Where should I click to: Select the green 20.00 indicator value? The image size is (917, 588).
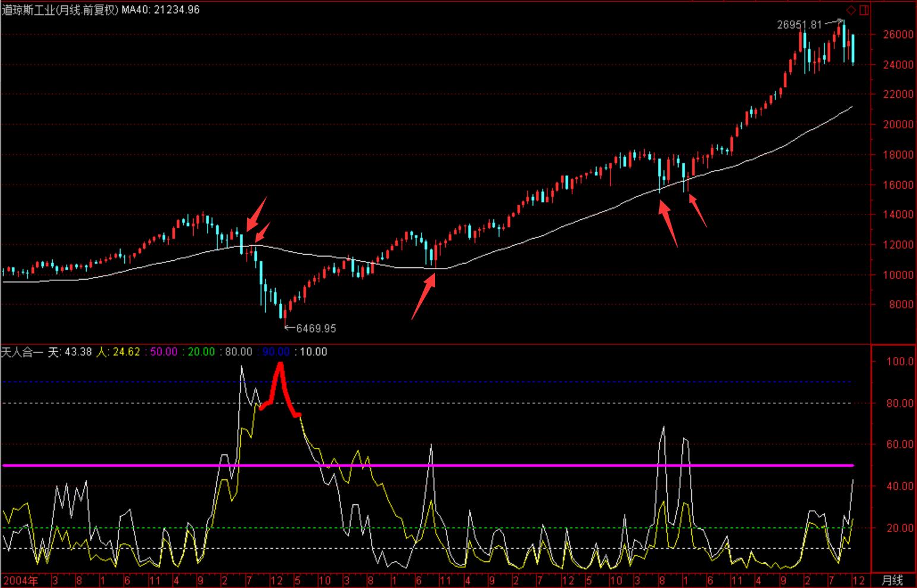coord(201,352)
